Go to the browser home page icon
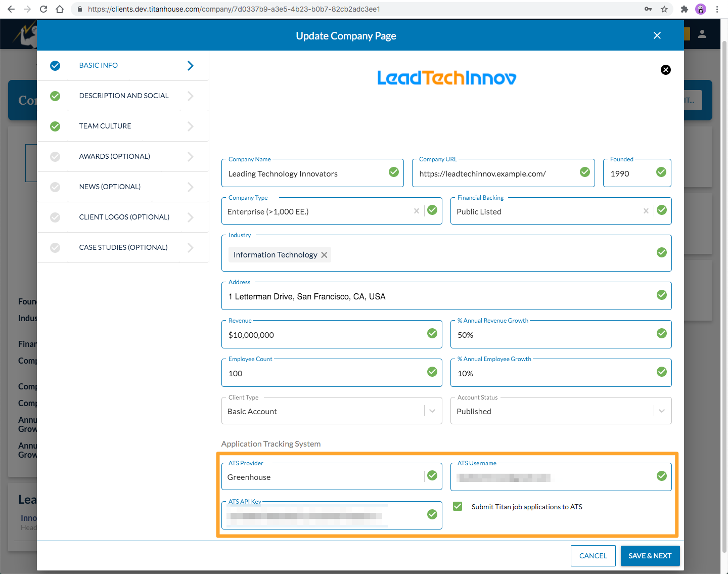This screenshot has height=574, width=728. tap(60, 9)
